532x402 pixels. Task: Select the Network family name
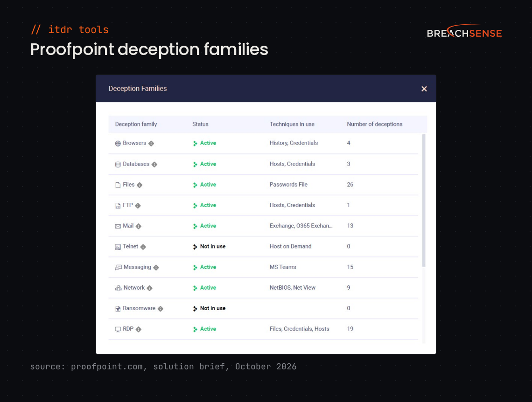(x=134, y=288)
